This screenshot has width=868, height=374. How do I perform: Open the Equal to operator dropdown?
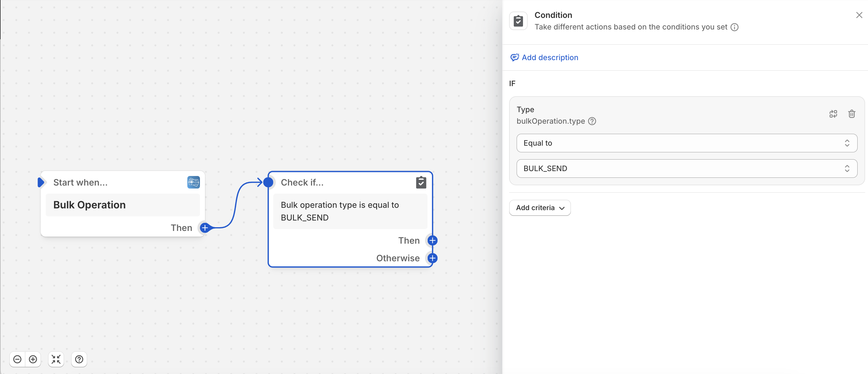click(x=686, y=143)
